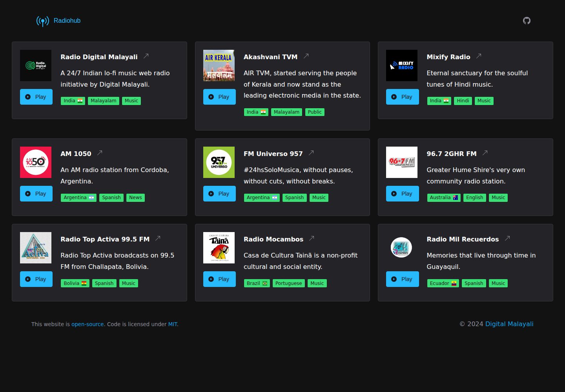Click the AIR Kerala station thumbnail

[x=219, y=65]
